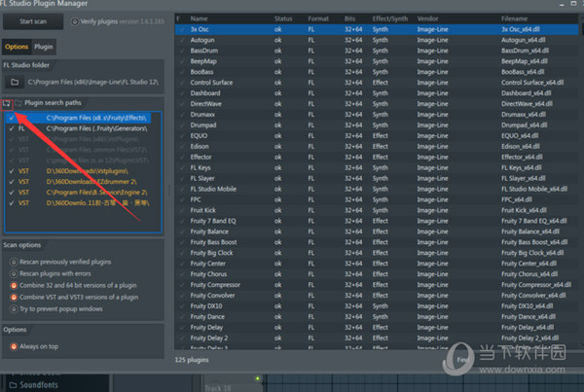584x392 pixels.
Task: Click Dashboard_x64.dll filename cell
Action: [x=527, y=93]
